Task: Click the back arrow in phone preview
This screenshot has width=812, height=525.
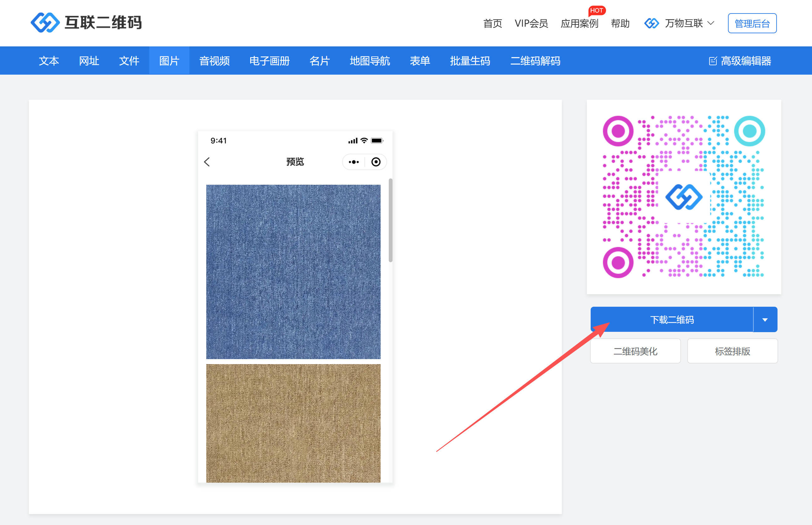Action: tap(207, 162)
